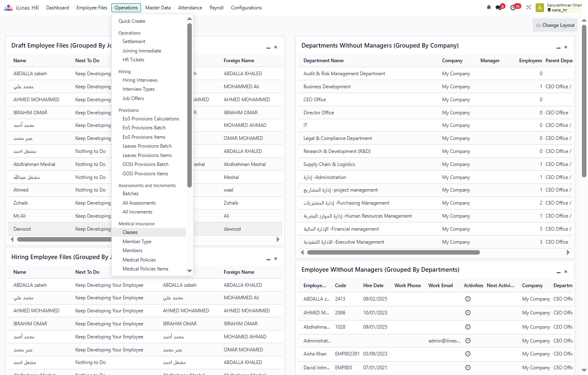
Task: Collapse the open Operations top menu
Action: (126, 8)
